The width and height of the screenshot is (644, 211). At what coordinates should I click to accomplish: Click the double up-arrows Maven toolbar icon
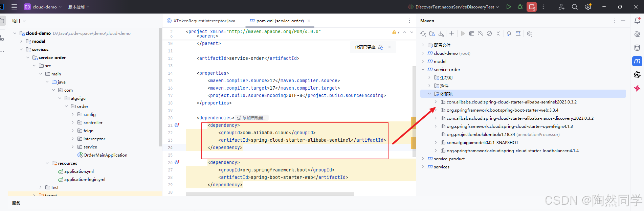coord(518,33)
